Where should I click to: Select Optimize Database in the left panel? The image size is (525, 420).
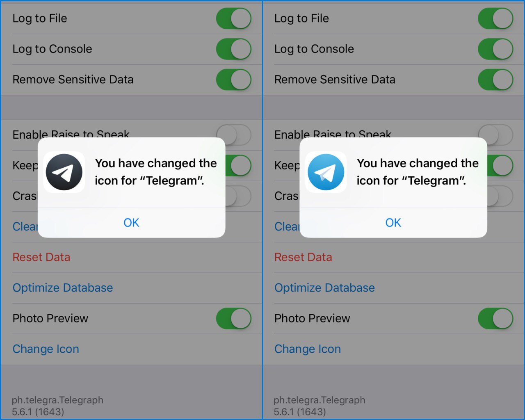pyautogui.click(x=63, y=288)
